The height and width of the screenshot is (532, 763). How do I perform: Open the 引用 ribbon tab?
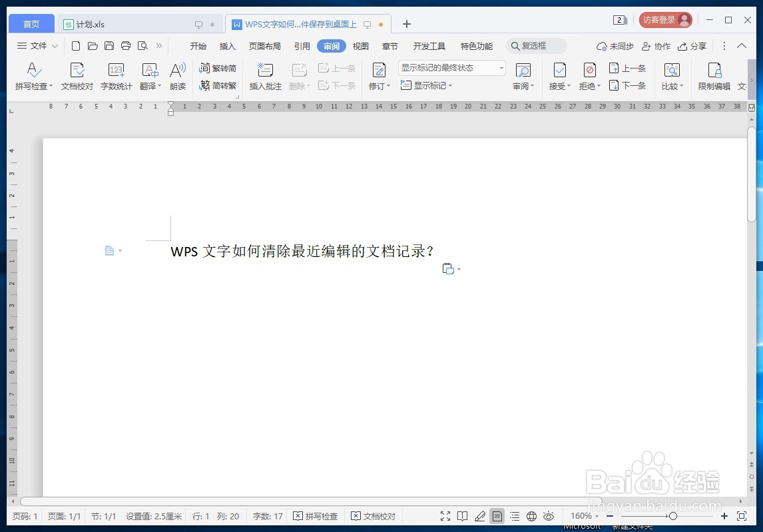(302, 46)
